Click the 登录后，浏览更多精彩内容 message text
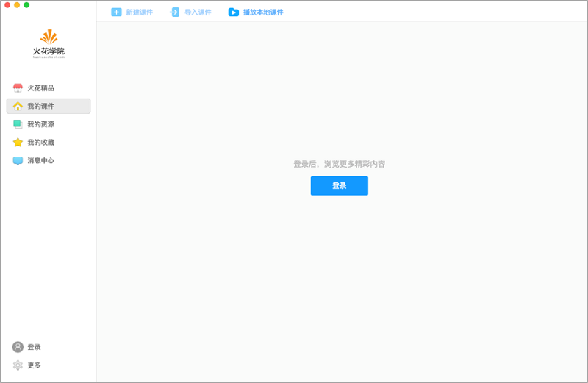This screenshot has height=383, width=588. pos(340,164)
